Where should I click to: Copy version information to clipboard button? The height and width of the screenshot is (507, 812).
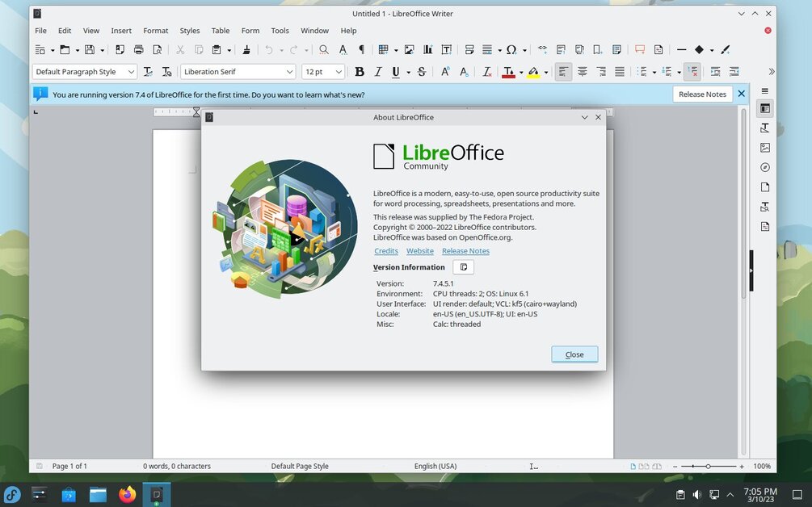(x=464, y=267)
